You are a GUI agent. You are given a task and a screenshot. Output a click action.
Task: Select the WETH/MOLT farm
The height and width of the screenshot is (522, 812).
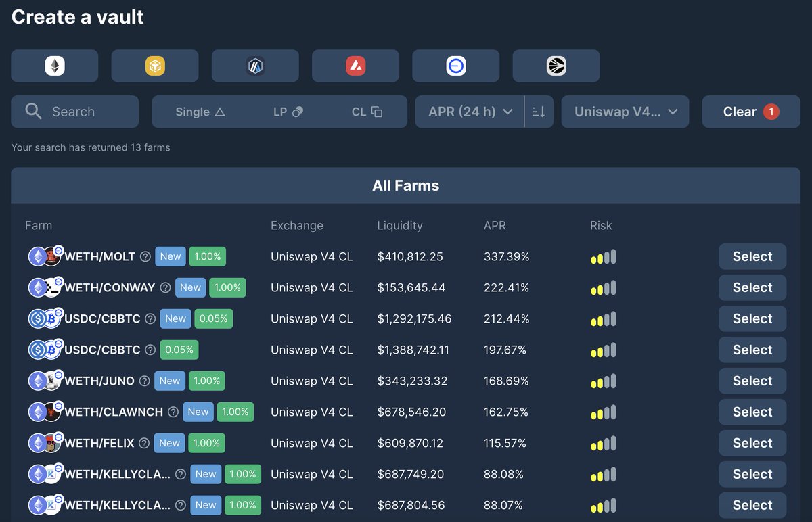[x=752, y=256]
